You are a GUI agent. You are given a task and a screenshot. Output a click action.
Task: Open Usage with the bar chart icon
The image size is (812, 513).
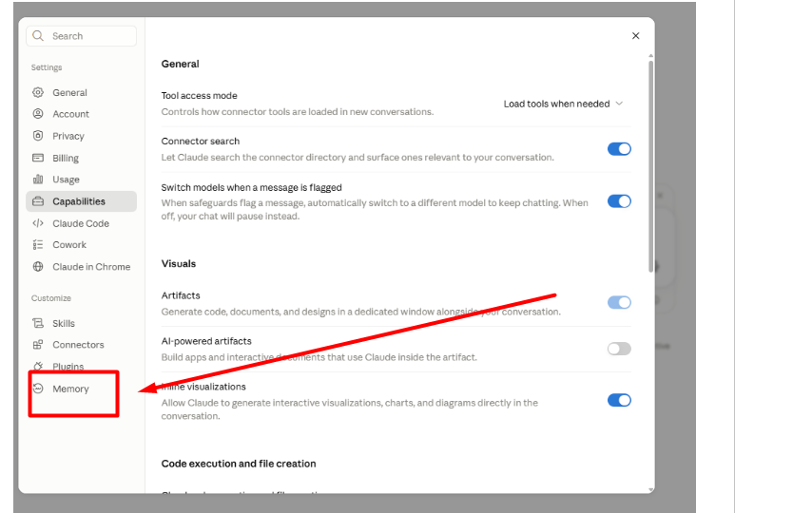pos(38,180)
